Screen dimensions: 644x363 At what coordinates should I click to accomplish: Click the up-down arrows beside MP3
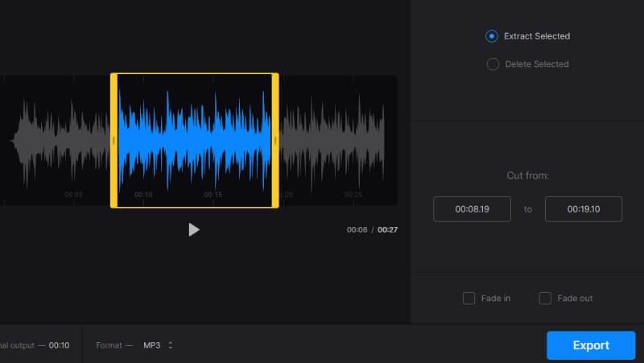coord(171,345)
